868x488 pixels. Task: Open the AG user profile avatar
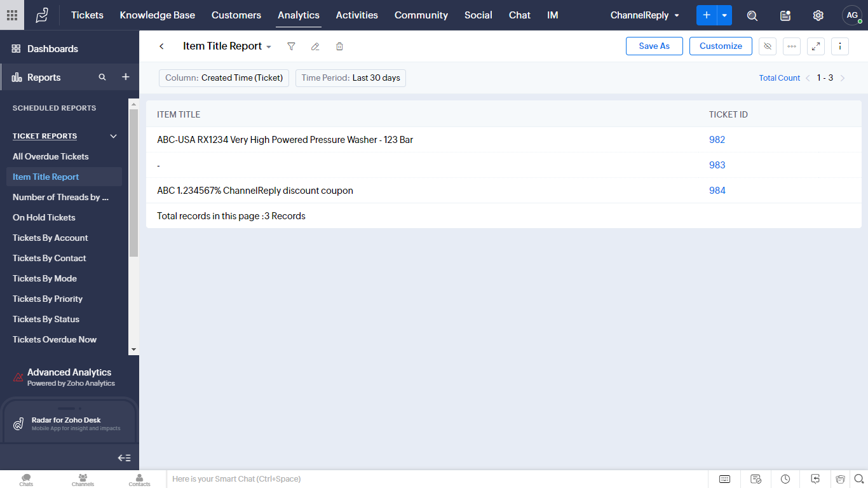(852, 15)
